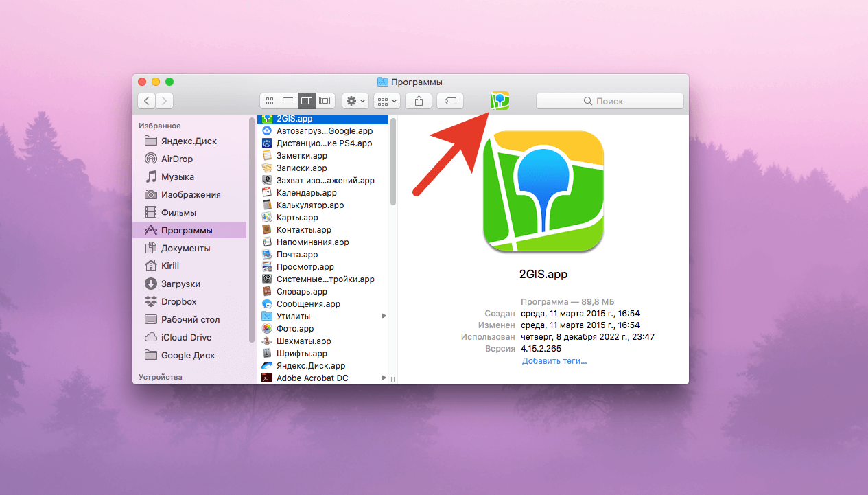
Task: Select Записки.app in the list
Action: coord(322,168)
